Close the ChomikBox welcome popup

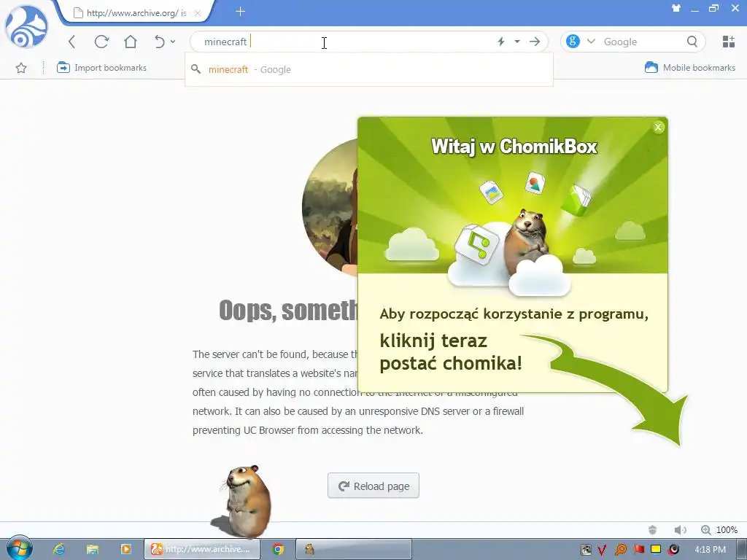click(658, 127)
